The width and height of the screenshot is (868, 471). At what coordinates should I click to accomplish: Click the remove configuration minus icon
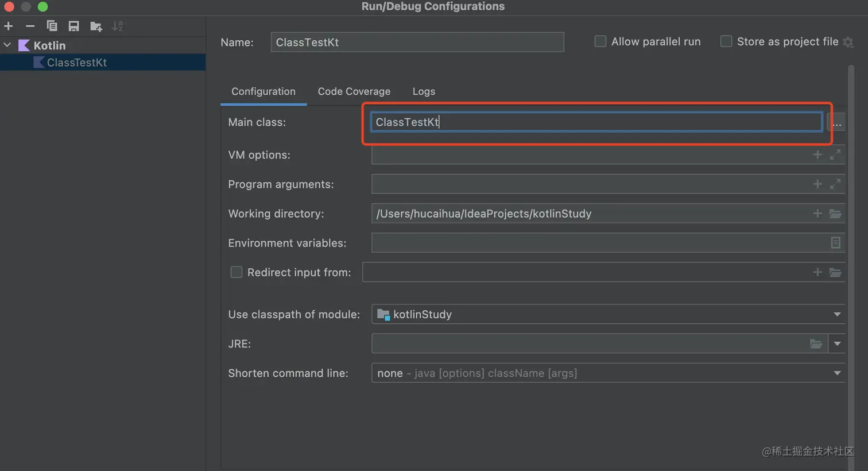click(x=30, y=26)
